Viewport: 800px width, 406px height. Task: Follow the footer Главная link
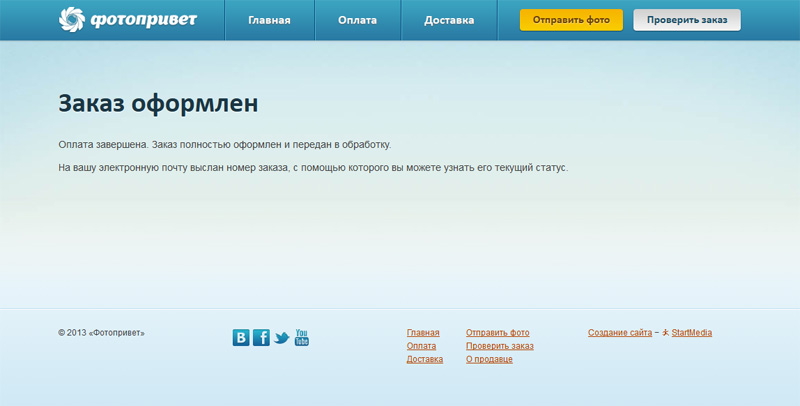click(x=423, y=333)
